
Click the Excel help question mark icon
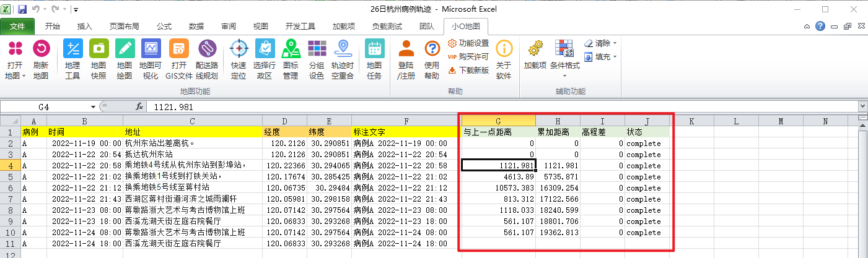[820, 27]
